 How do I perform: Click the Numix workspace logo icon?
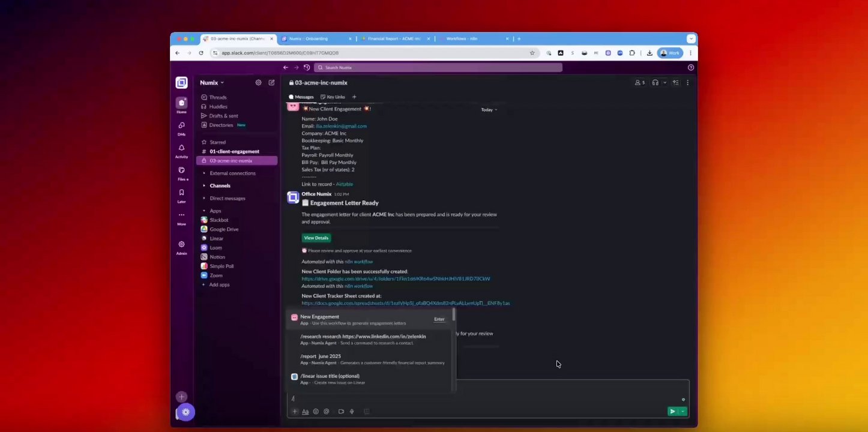tap(181, 83)
